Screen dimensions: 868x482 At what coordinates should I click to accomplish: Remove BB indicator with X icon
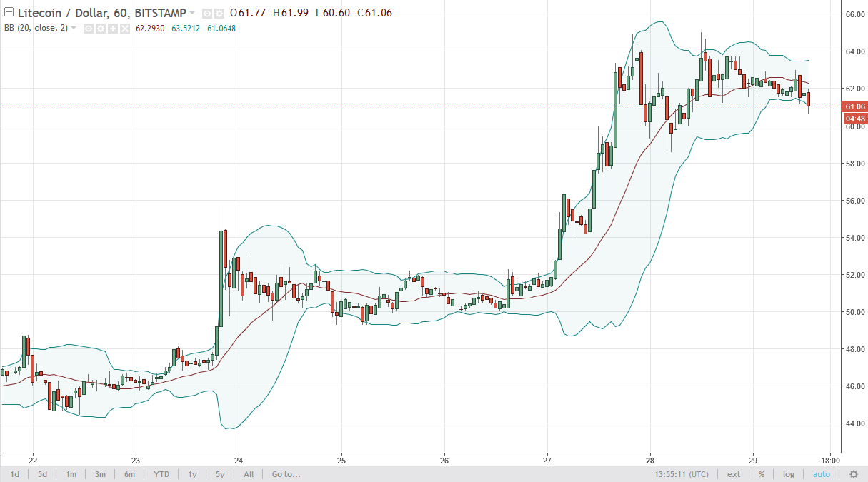(x=125, y=29)
